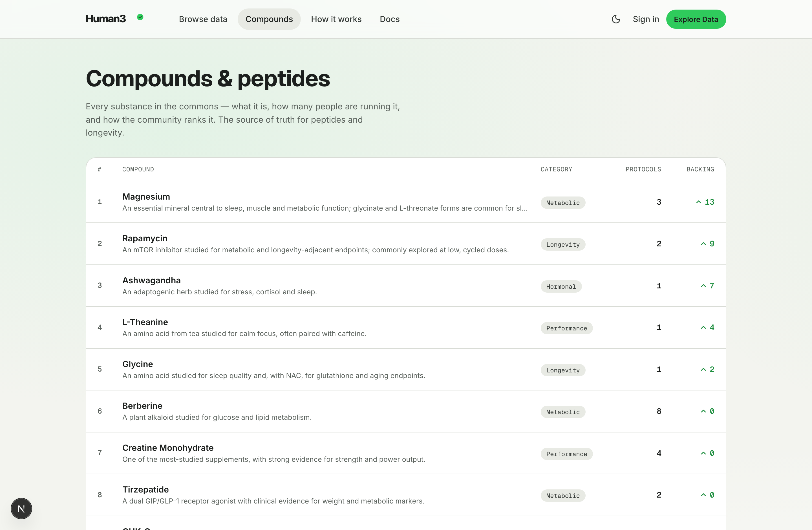This screenshot has height=530, width=812.
Task: Click the CATEGORY column header
Action: (x=557, y=169)
